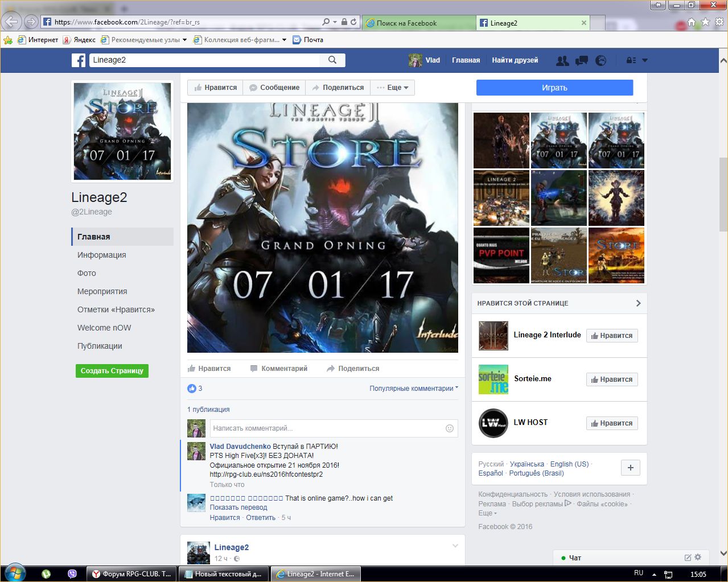Close the Lineage2 browser tab
The width and height of the screenshot is (728, 582).
pos(583,23)
